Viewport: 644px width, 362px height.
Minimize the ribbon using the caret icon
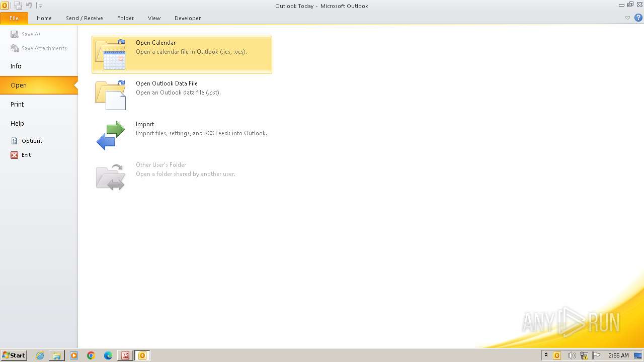[627, 18]
